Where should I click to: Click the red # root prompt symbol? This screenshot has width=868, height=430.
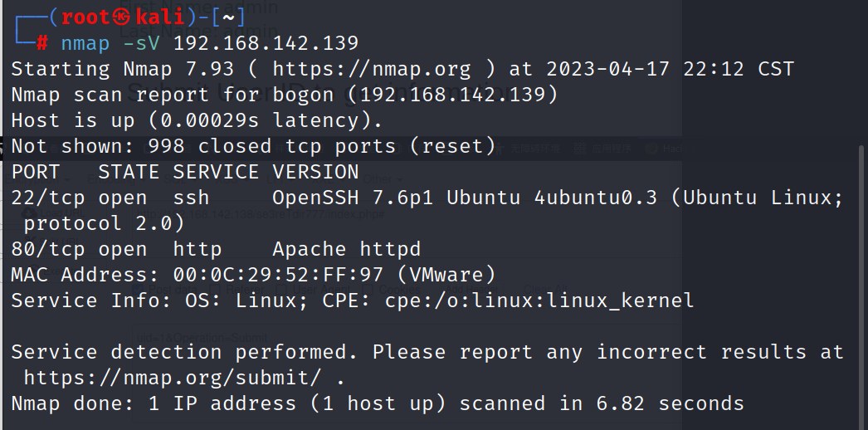pyautogui.click(x=42, y=43)
